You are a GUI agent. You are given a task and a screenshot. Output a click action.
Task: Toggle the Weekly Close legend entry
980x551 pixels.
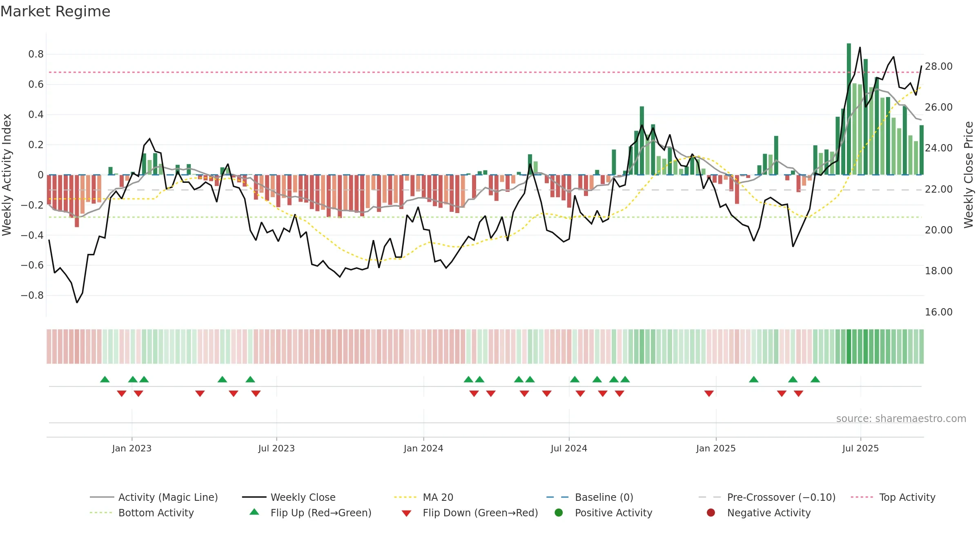coord(289,497)
